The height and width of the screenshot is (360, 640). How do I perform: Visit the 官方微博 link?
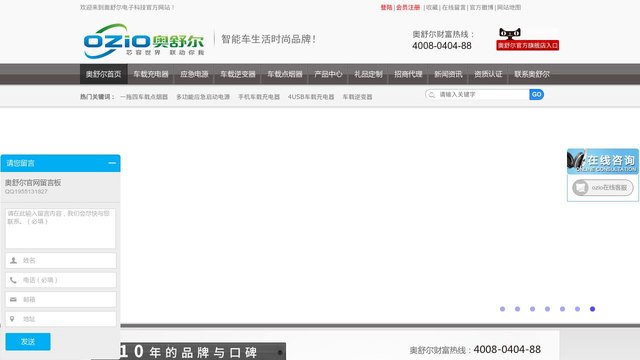point(482,7)
